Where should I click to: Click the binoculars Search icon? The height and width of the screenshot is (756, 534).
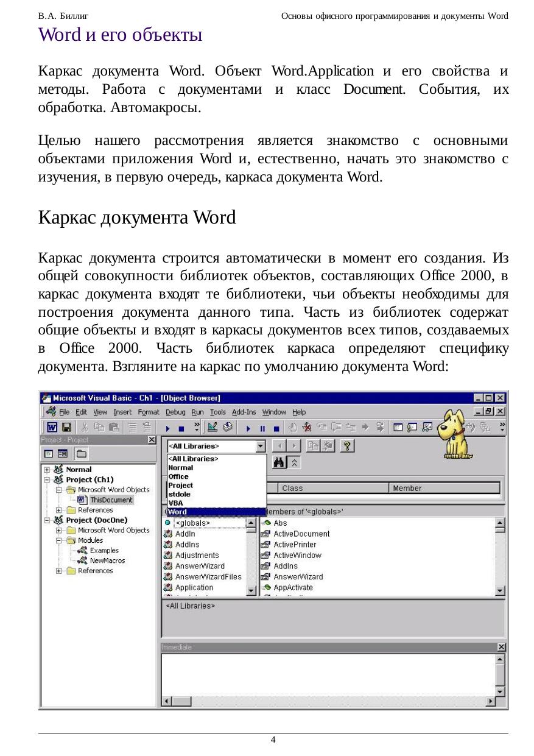click(x=279, y=463)
